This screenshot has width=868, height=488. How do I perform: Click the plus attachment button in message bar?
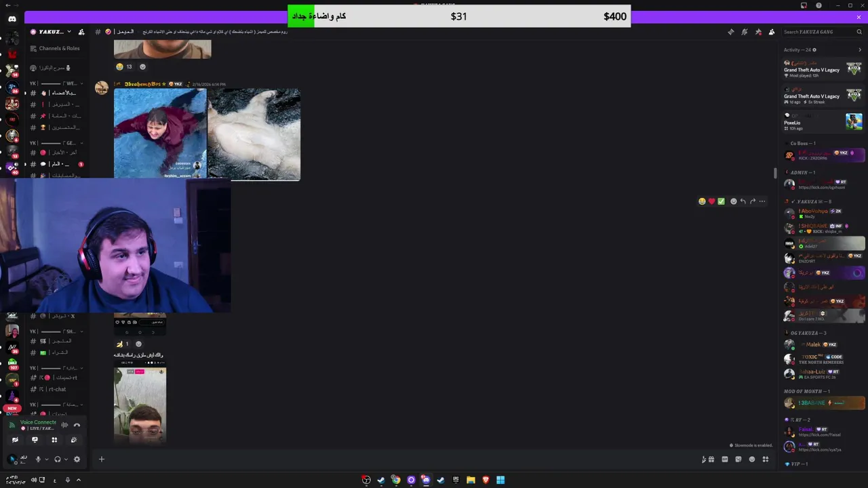click(x=102, y=460)
